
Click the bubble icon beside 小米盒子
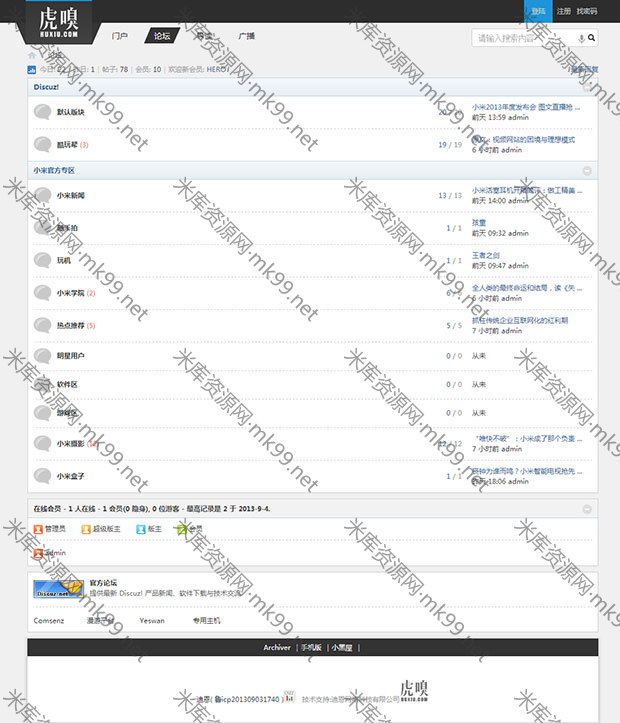pos(42,475)
